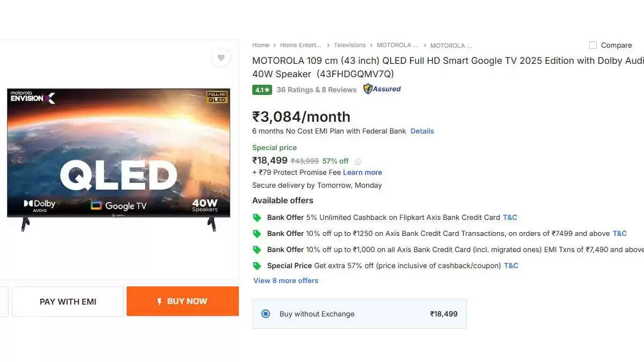Open Learn more link for Protect Promise Fee
The height and width of the screenshot is (362, 644).
point(363,172)
